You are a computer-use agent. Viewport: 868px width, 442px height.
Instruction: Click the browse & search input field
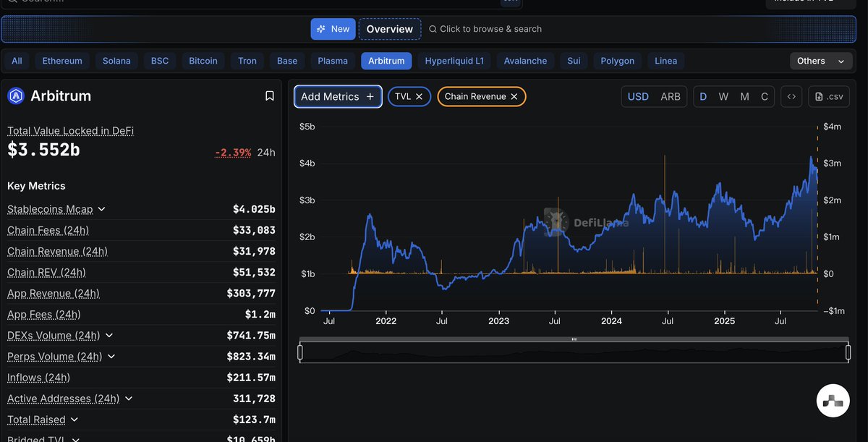pos(490,29)
